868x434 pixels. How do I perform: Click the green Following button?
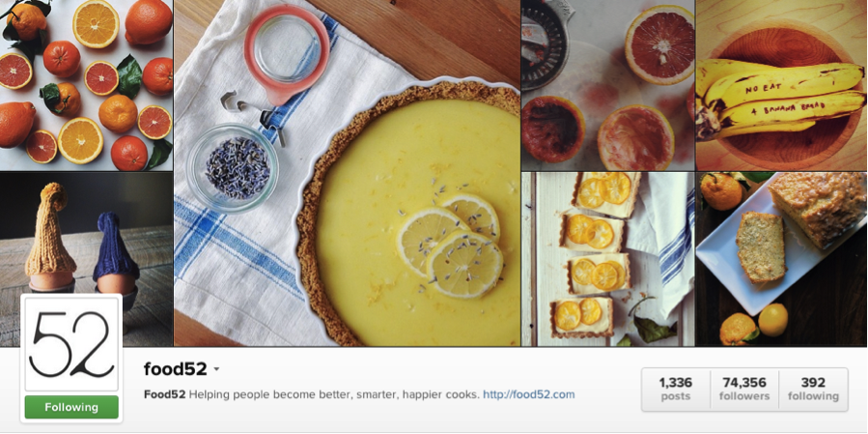[71, 407]
